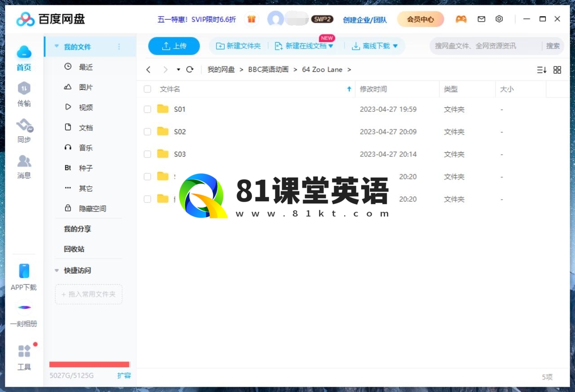575x392 pixels.
Task: Open 我的分享 in the sidebar
Action: tap(77, 229)
